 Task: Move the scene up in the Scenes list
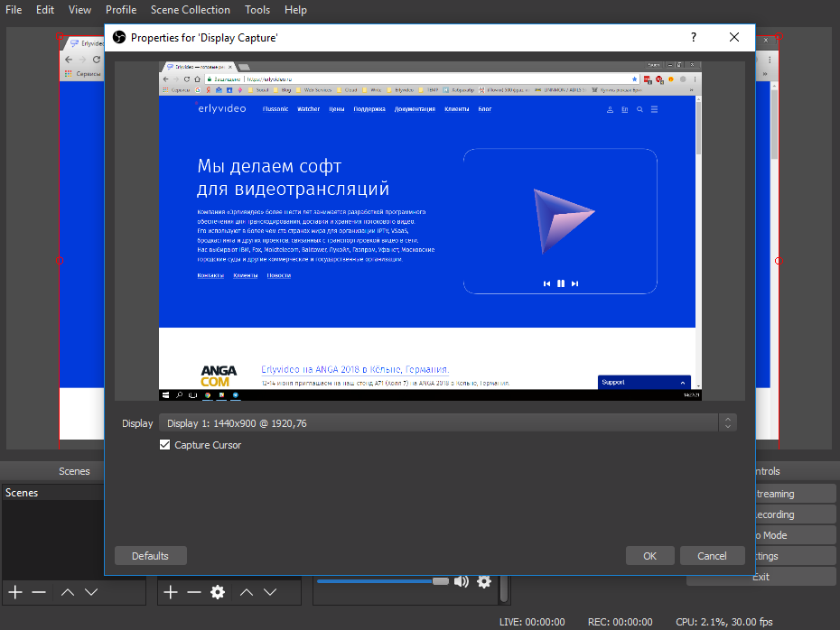point(67,592)
